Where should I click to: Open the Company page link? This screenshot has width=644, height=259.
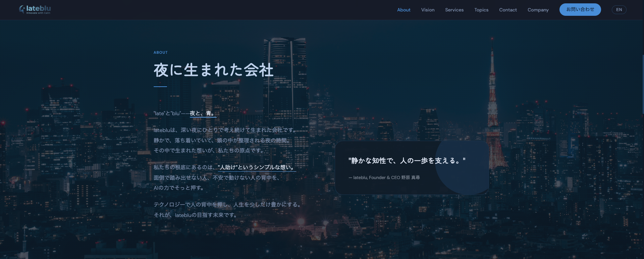(538, 10)
